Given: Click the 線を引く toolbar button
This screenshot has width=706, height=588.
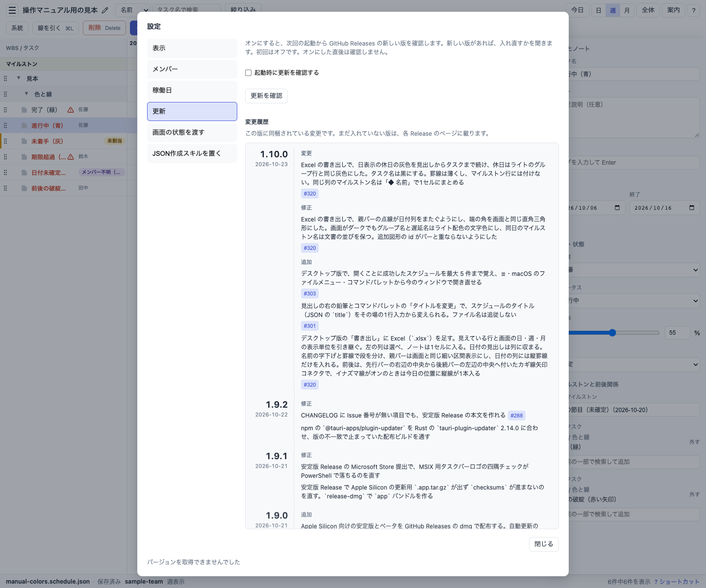Looking at the screenshot, I should (x=55, y=28).
